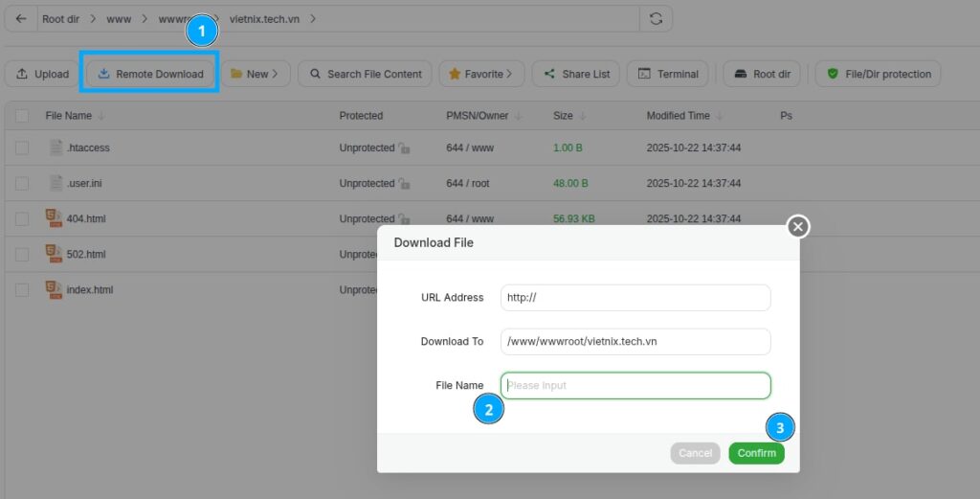Toggle the select-all checkbox in the header
The width and height of the screenshot is (980, 499).
click(x=22, y=116)
